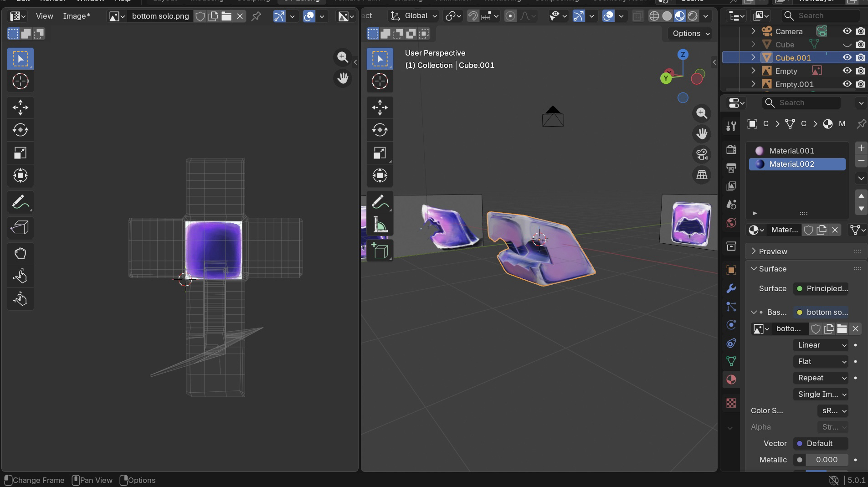The width and height of the screenshot is (868, 487).
Task: Open the View menu in the UV editor
Action: [44, 16]
